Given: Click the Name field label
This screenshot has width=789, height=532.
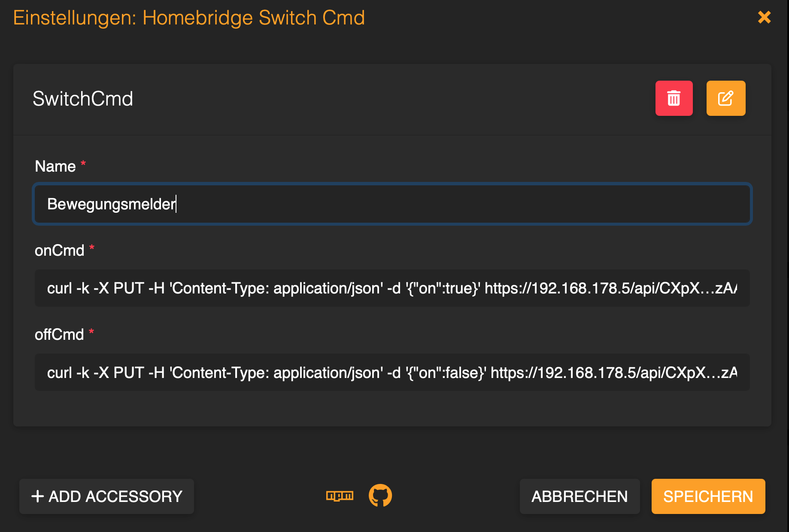Looking at the screenshot, I should pyautogui.click(x=55, y=166).
